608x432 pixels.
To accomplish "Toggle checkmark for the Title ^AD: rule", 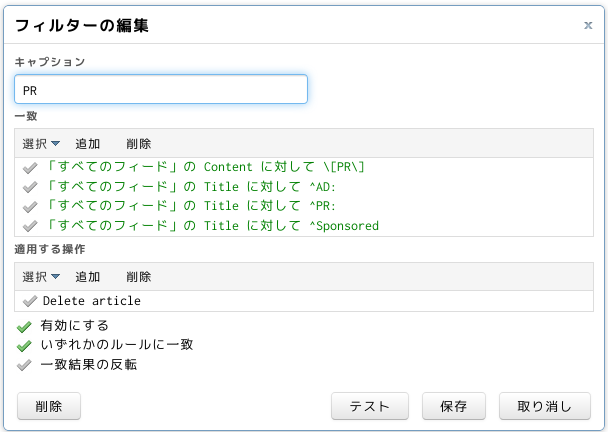I will pos(30,187).
